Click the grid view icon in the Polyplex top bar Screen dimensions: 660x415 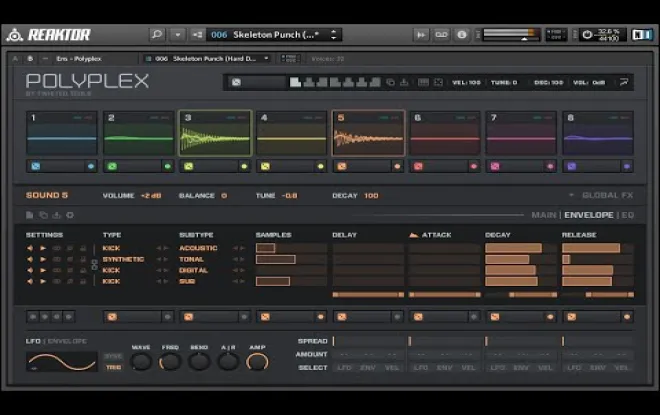click(423, 82)
